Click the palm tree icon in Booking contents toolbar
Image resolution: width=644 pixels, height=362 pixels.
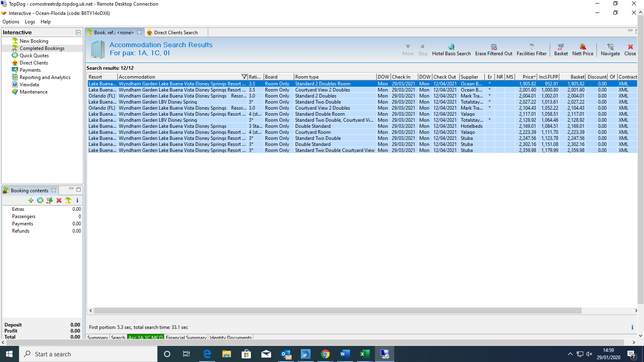[68, 200]
